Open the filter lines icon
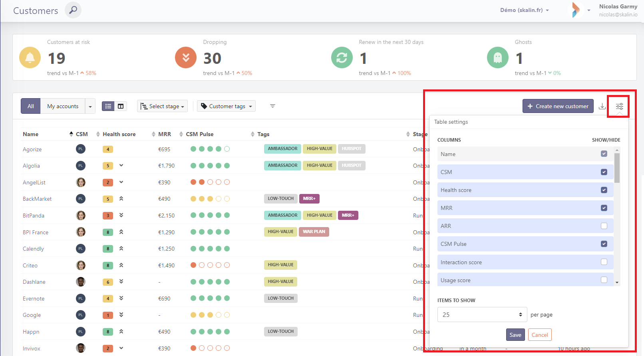 tap(272, 106)
